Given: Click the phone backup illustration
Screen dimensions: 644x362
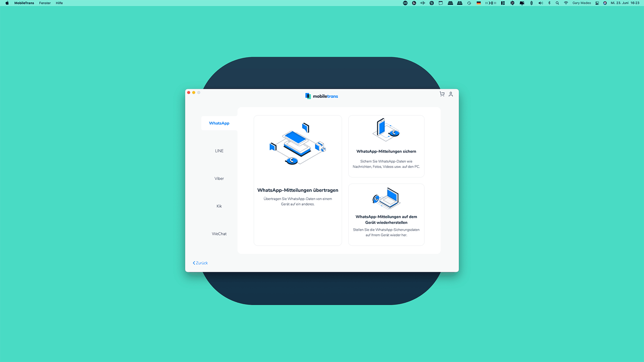Looking at the screenshot, I should [386, 129].
